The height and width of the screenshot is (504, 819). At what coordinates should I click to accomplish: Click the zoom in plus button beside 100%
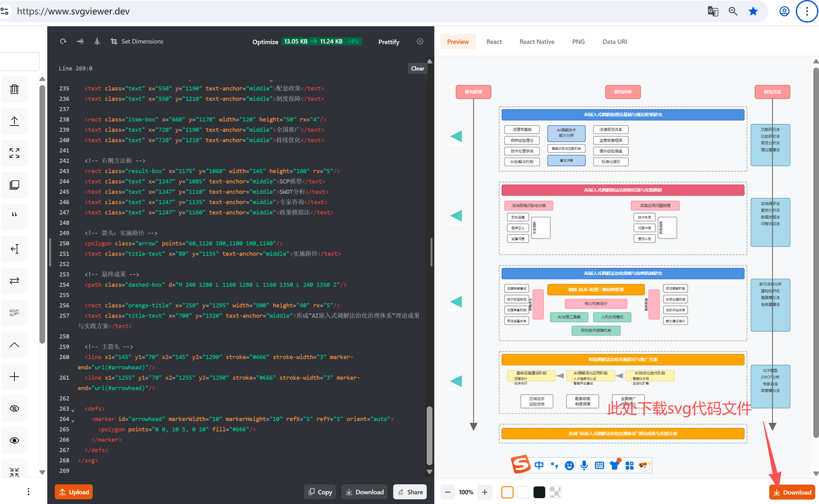click(x=484, y=492)
